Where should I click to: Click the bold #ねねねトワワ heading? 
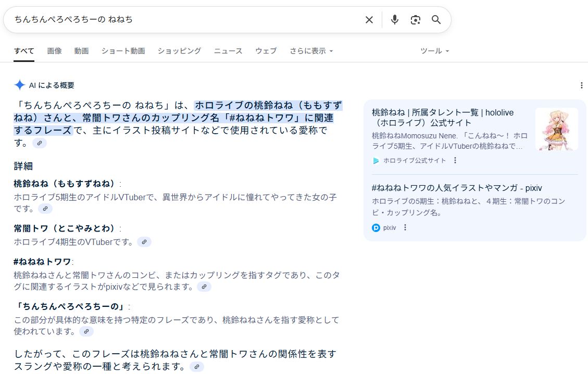[42, 262]
